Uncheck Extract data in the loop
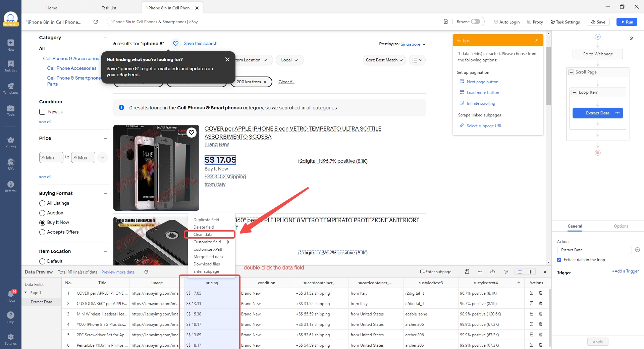The width and height of the screenshot is (644, 349). 559,260
